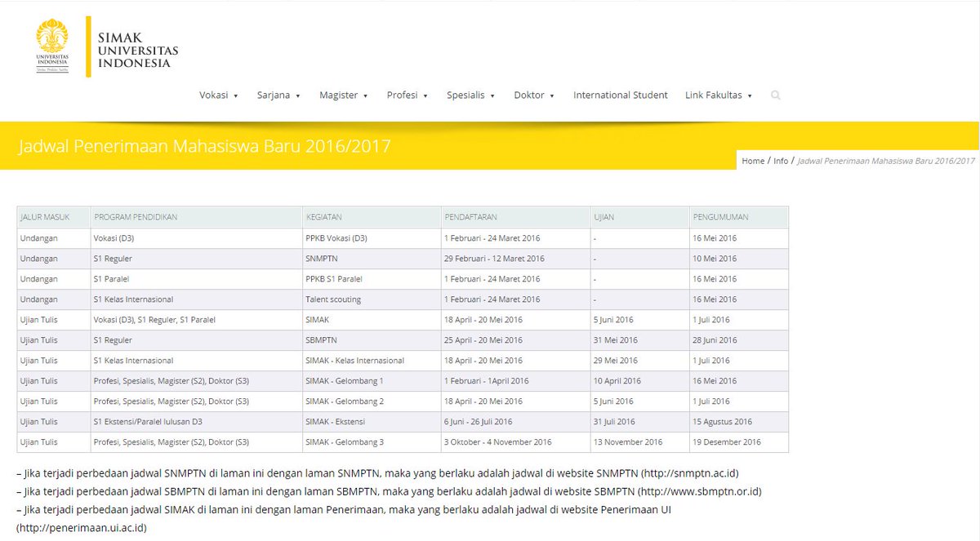Go to Home breadcrumb
The width and height of the screenshot is (980, 541).
753,161
